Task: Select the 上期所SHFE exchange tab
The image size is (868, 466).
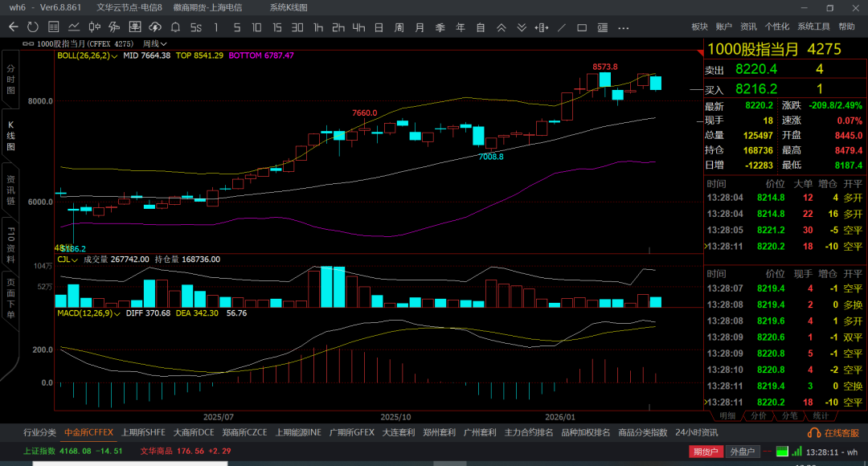Action: click(x=143, y=433)
